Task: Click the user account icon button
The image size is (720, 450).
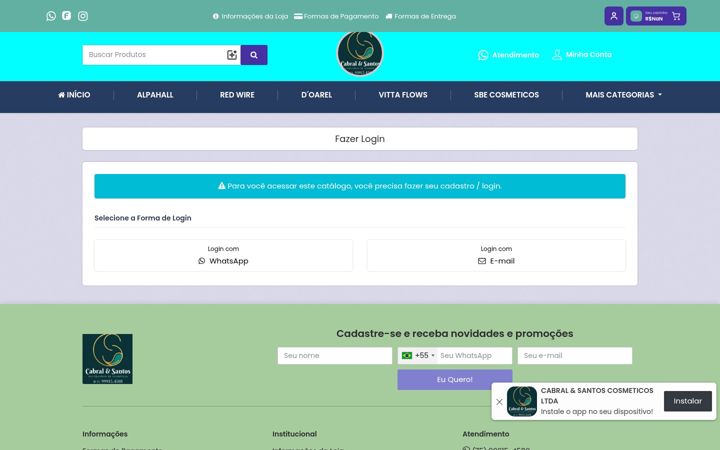Action: click(x=614, y=16)
